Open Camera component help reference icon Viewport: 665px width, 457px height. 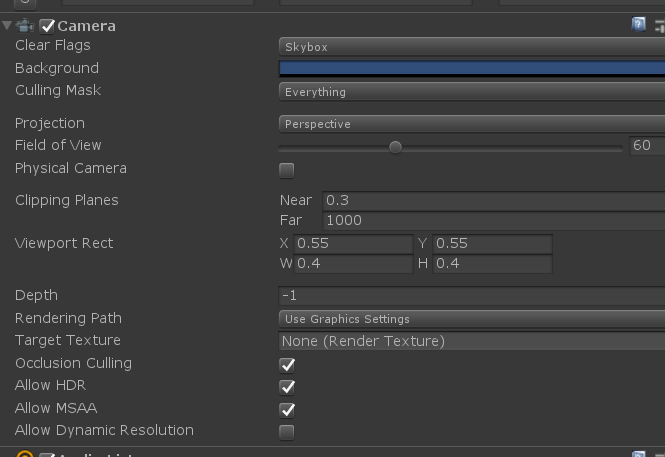(638, 25)
